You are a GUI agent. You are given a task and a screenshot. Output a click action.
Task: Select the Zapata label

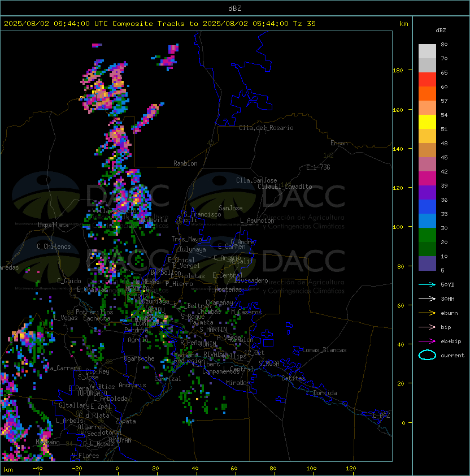click(125, 421)
